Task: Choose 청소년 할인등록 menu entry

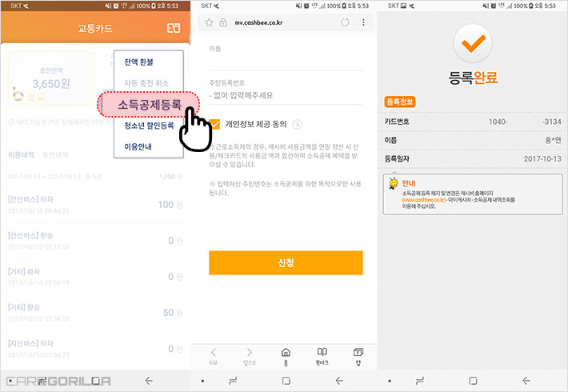Action: point(149,126)
